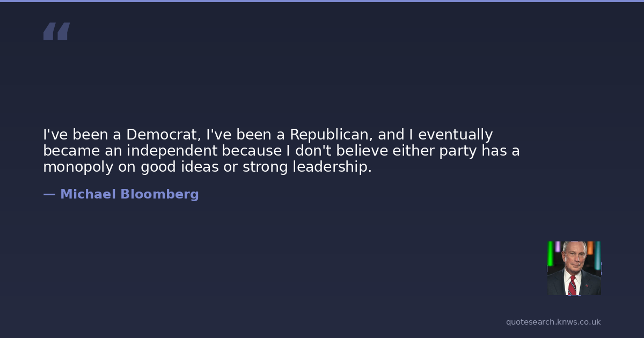Click the red tie in the portrait photo
The height and width of the screenshot is (338, 644).
point(573,285)
